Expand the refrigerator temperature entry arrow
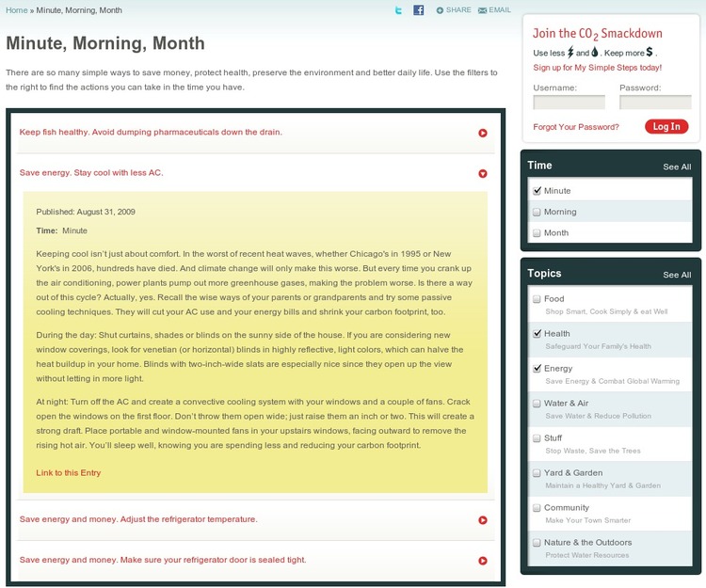The height and width of the screenshot is (588, 706). pyautogui.click(x=483, y=519)
